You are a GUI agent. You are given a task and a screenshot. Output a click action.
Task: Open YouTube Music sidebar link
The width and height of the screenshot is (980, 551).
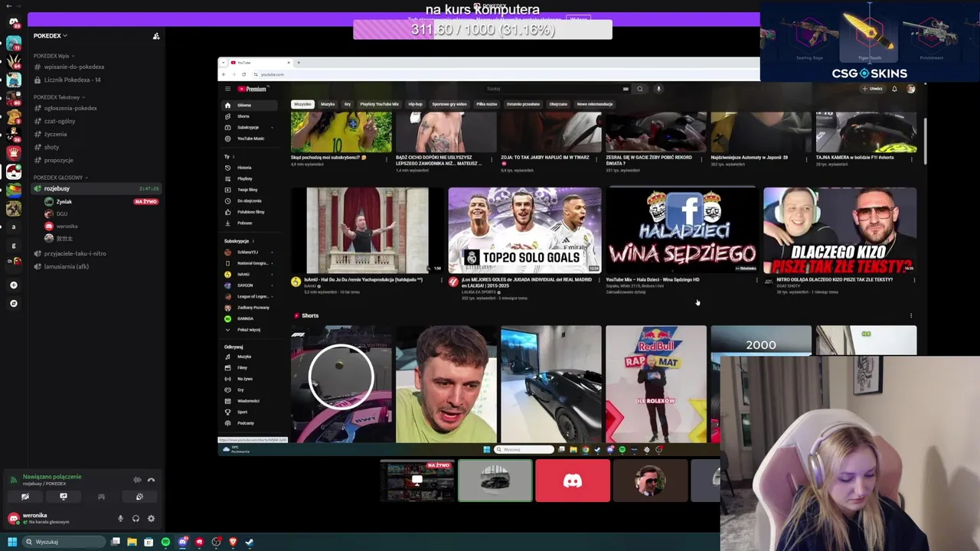coord(249,139)
